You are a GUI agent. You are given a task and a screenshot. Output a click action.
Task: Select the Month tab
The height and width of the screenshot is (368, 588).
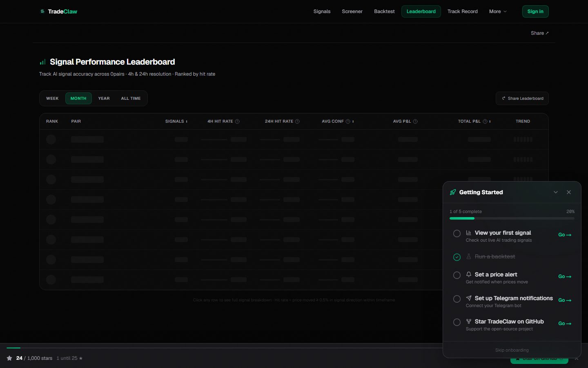click(78, 99)
